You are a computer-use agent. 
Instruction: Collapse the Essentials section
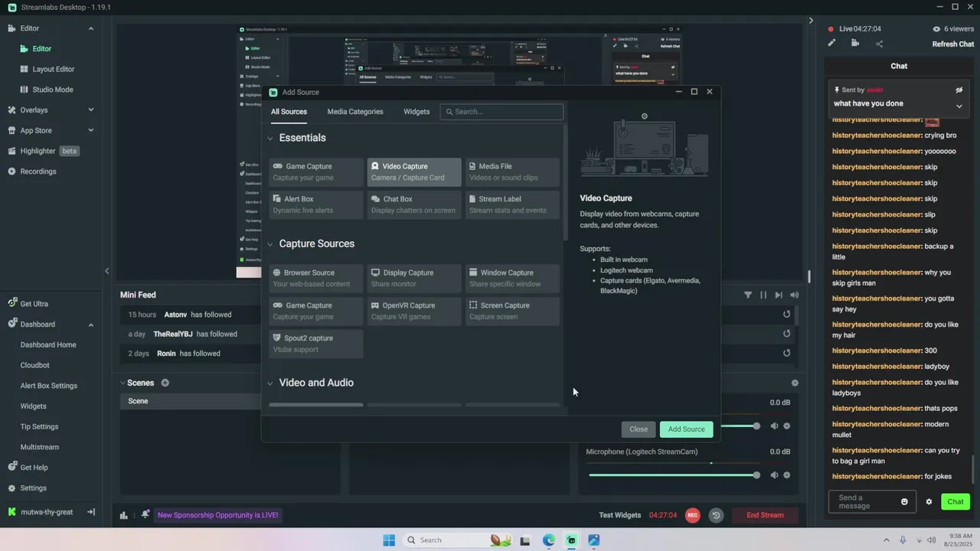coord(270,139)
